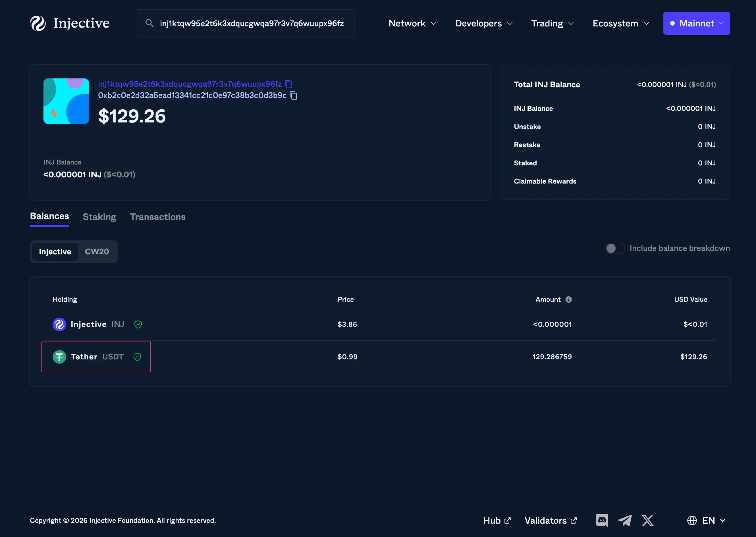
Task: Click the Tether amount 129.286759
Action: pyautogui.click(x=552, y=357)
